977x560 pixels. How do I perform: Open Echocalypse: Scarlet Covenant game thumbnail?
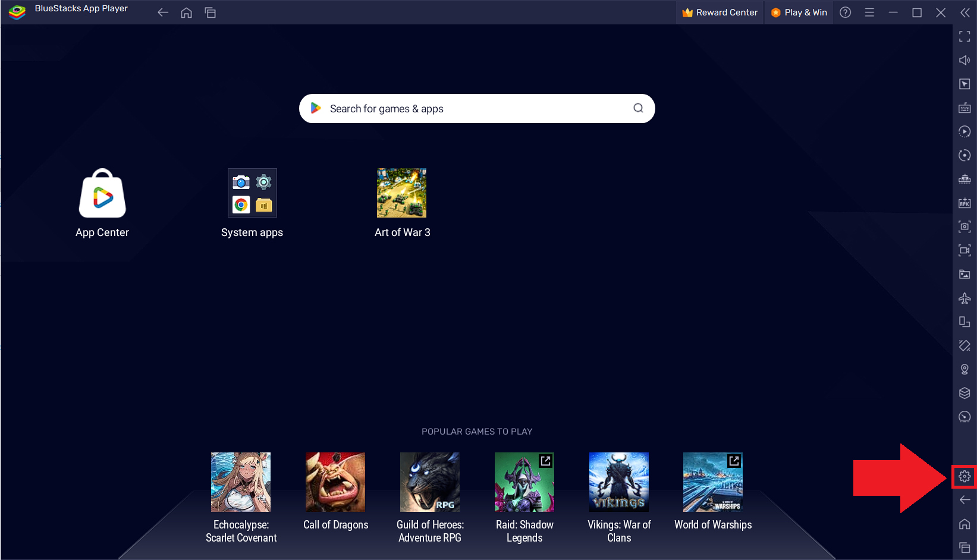pos(241,482)
